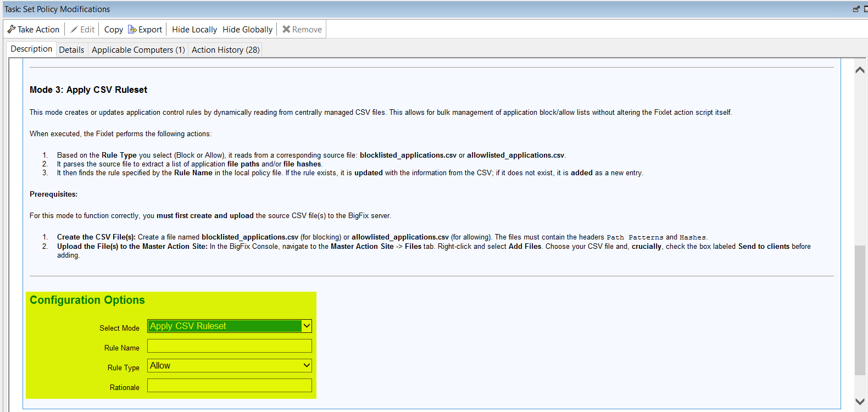868x412 pixels.
Task: Click the scroll down arrow of the description pane
Action: coord(860,402)
